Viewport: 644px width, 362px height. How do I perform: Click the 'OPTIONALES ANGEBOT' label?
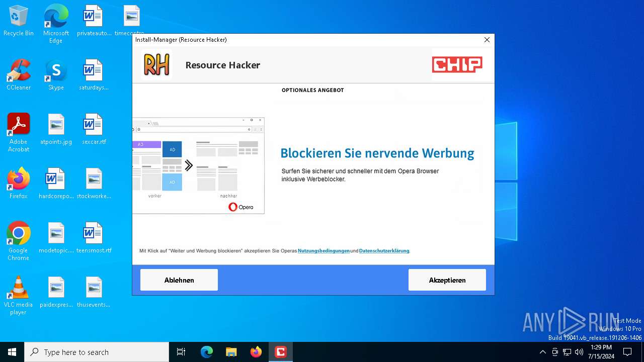click(x=313, y=90)
